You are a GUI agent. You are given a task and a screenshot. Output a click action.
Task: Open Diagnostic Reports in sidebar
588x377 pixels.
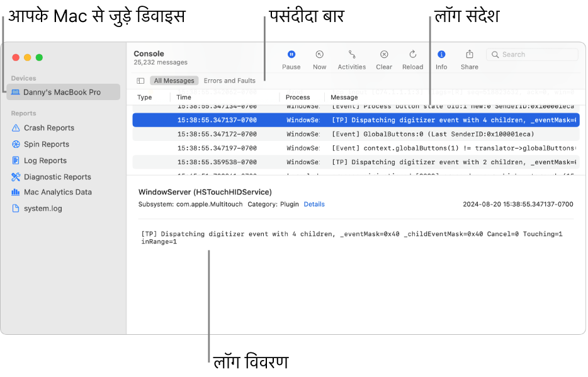(x=57, y=177)
